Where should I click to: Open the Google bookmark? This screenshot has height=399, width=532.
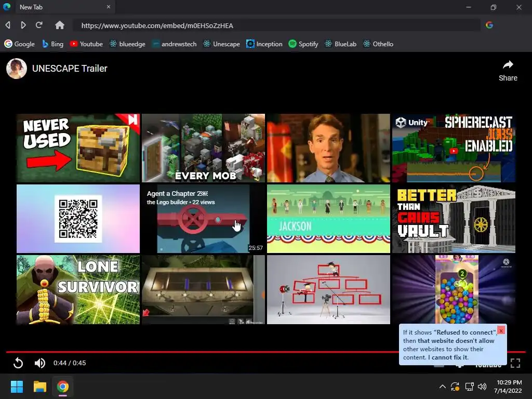(x=19, y=44)
